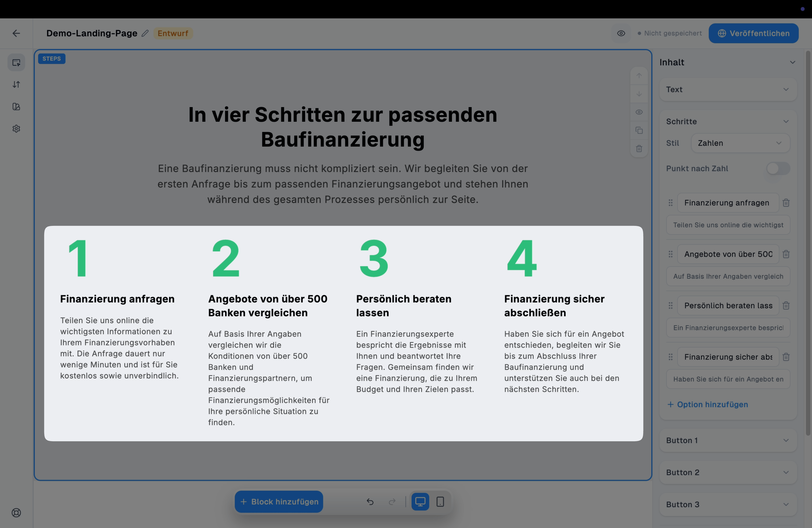Select the main heading 'In vier Schritten'
This screenshot has height=528, width=812.
(343, 127)
